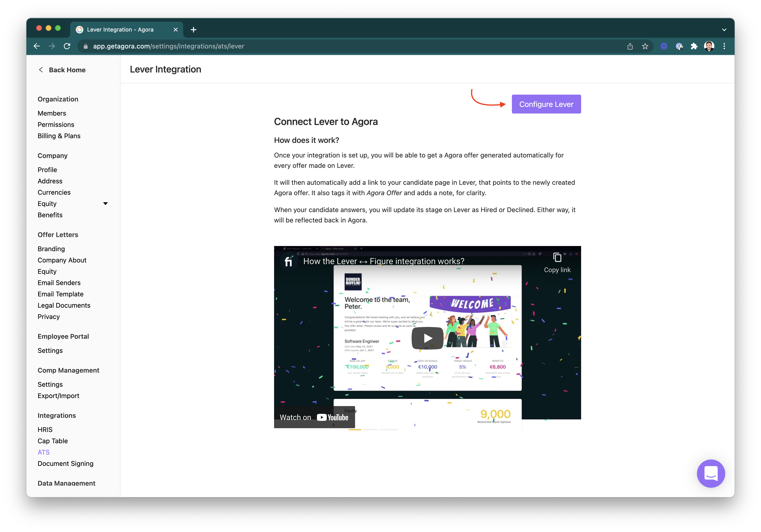Click the Back Home chevron icon
This screenshot has height=532, width=761.
pos(41,70)
